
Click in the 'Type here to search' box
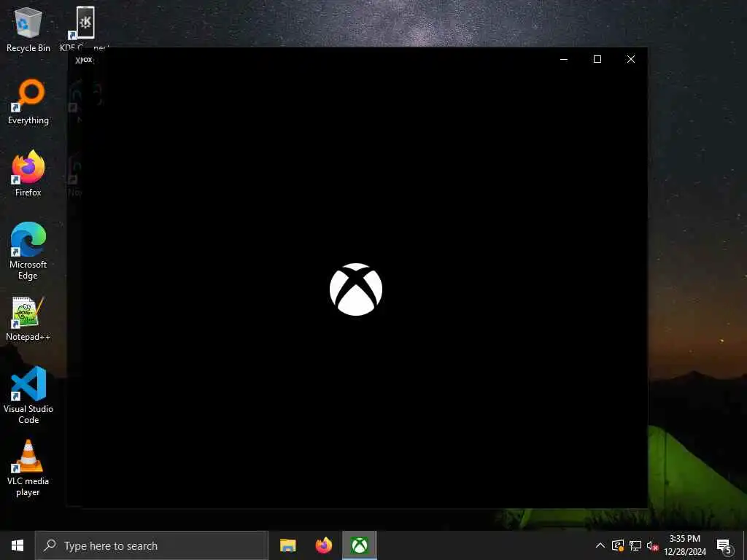coord(152,545)
